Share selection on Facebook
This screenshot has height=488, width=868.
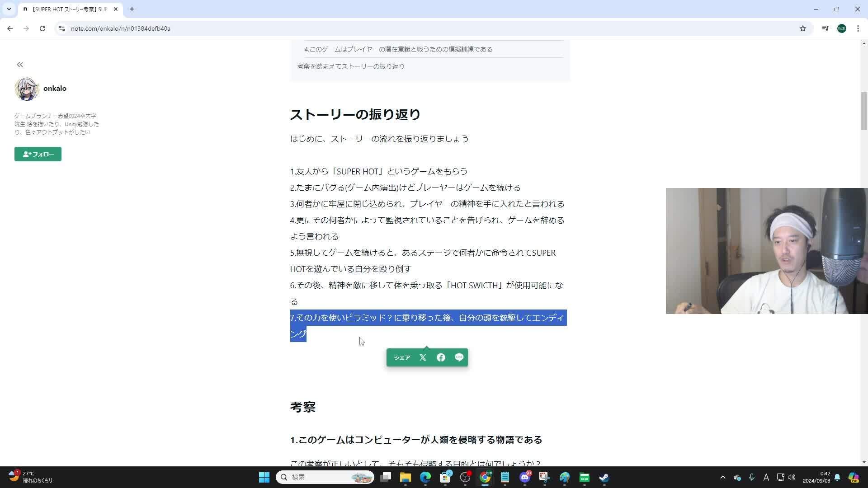tap(441, 357)
